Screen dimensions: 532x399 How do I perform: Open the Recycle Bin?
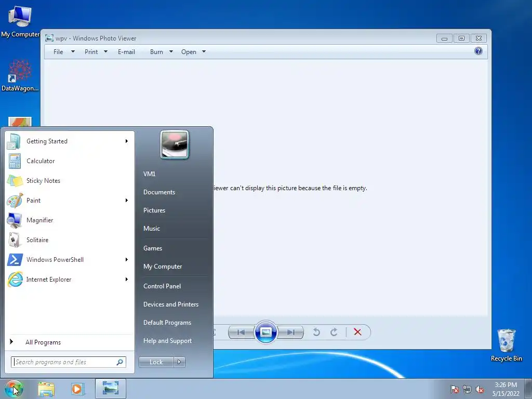506,345
